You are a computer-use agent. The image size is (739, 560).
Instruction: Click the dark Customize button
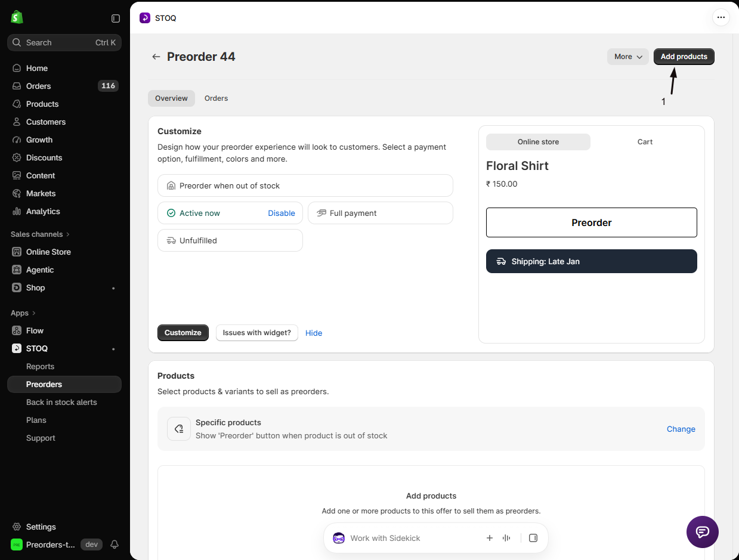pos(183,333)
